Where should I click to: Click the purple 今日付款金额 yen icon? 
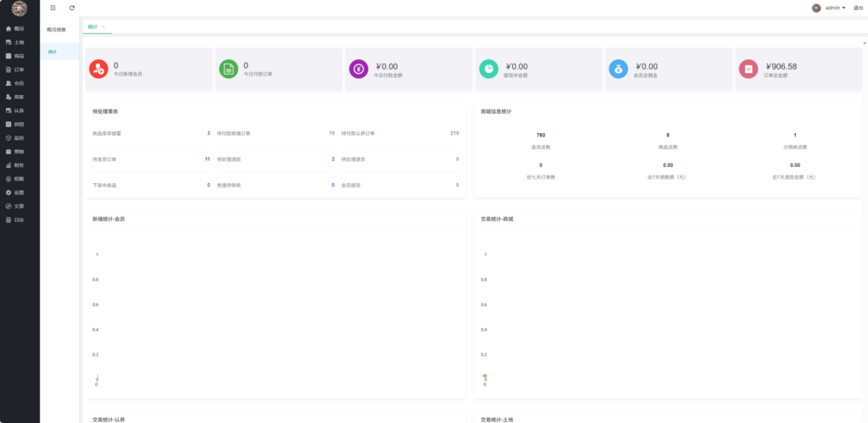click(359, 69)
